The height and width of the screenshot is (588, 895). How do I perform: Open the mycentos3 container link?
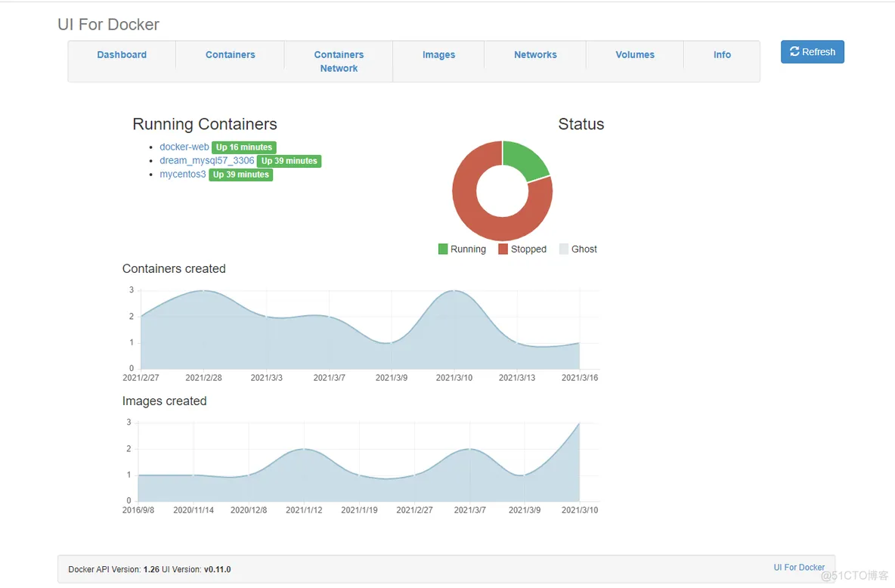(183, 174)
